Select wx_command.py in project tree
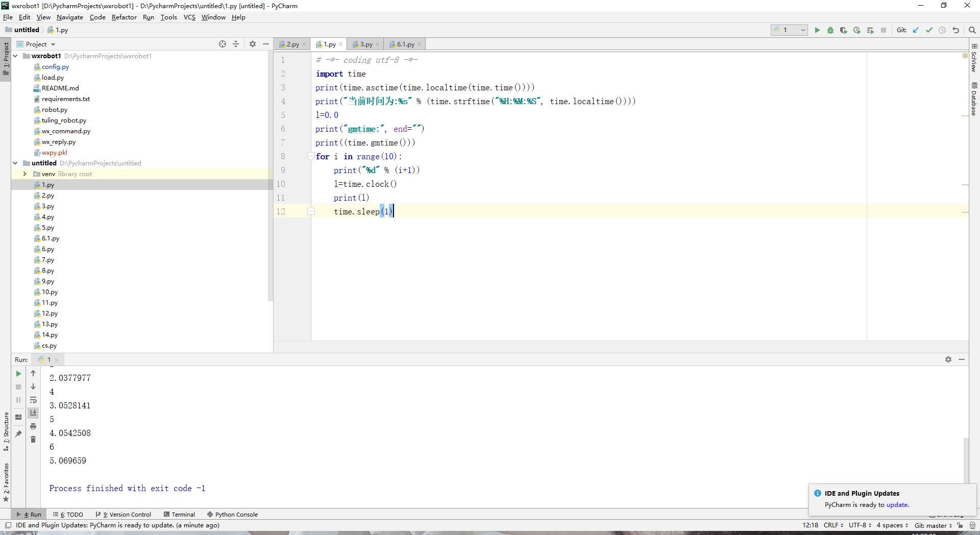Viewport: 980px width, 535px height. pos(66,131)
